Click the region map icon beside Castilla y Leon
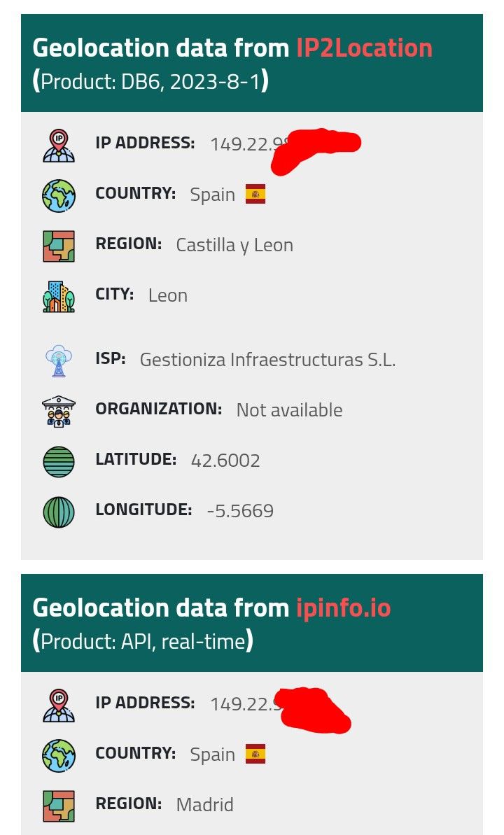 coord(59,246)
